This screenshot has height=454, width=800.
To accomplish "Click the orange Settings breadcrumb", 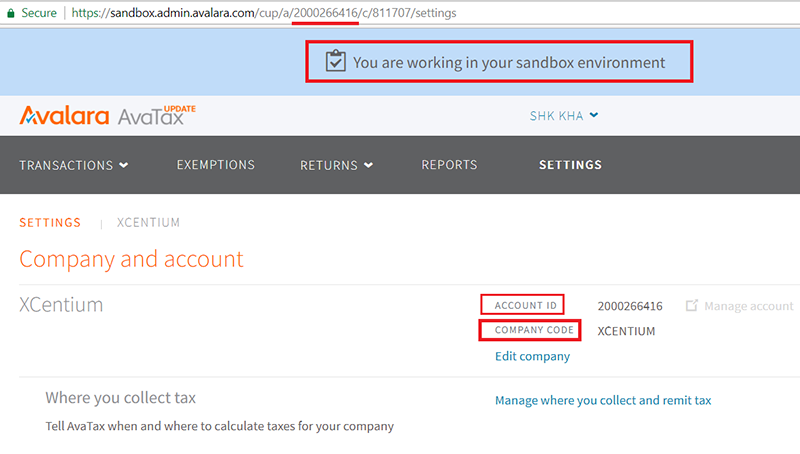I will click(50, 223).
